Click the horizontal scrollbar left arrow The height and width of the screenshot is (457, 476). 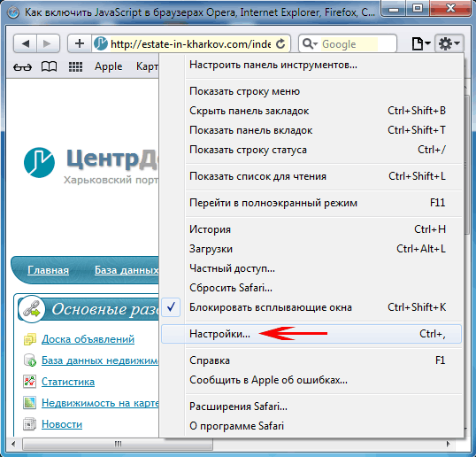click(x=13, y=444)
